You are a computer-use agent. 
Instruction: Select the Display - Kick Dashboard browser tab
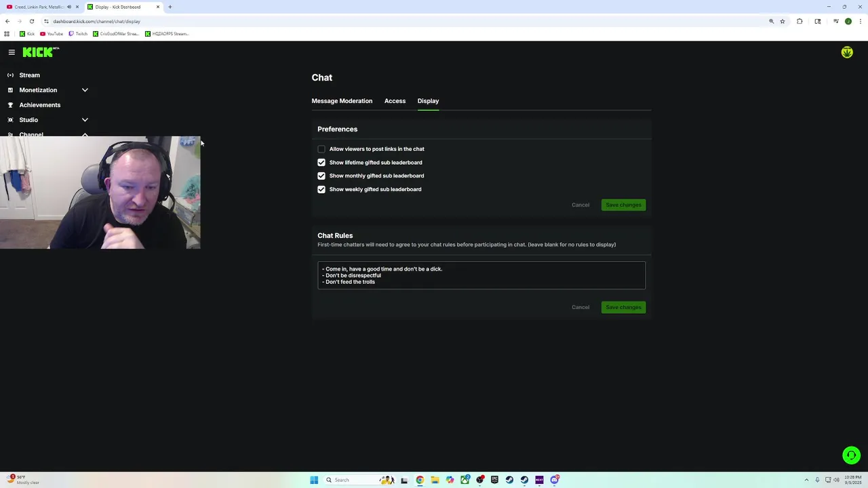coord(123,7)
